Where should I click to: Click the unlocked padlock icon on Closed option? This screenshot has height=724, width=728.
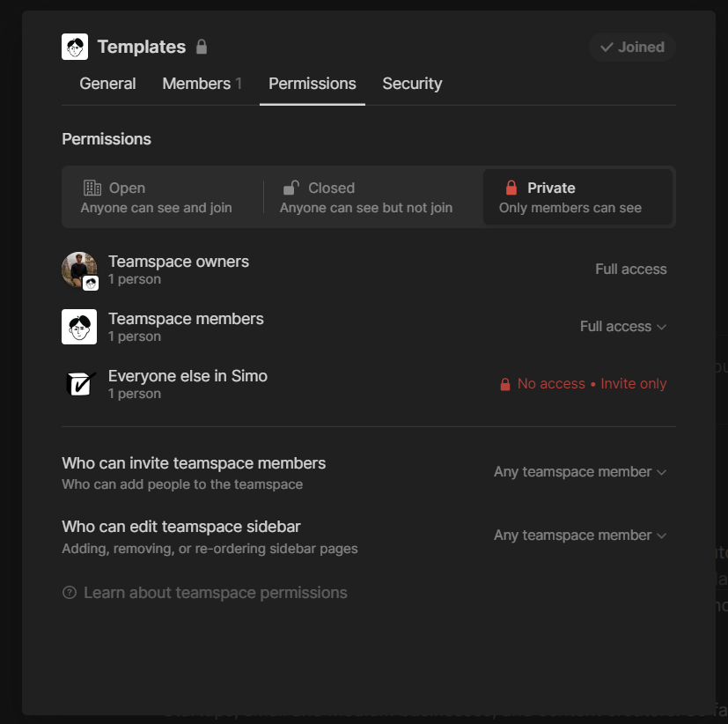[x=291, y=188]
